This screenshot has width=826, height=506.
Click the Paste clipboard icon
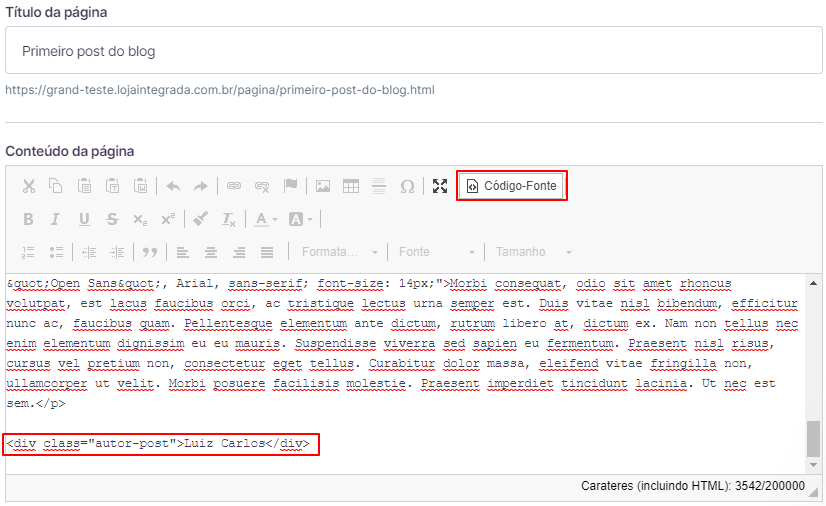(x=84, y=186)
